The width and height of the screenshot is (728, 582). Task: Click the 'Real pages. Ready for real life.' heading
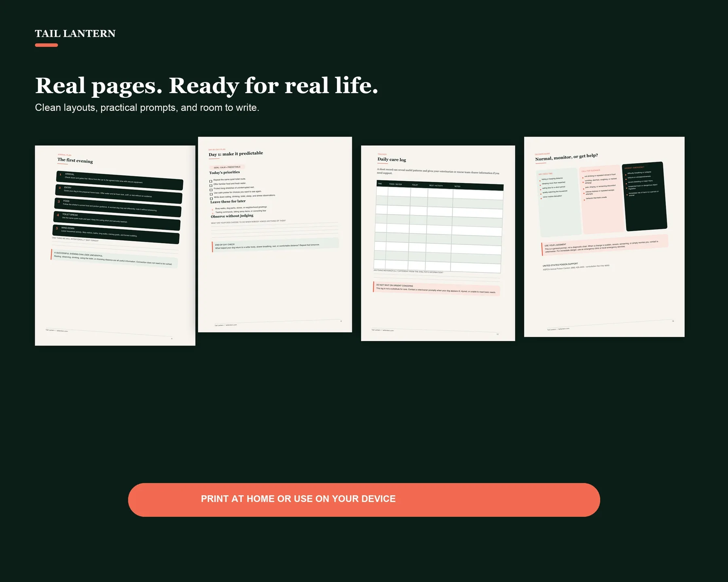[x=207, y=86]
